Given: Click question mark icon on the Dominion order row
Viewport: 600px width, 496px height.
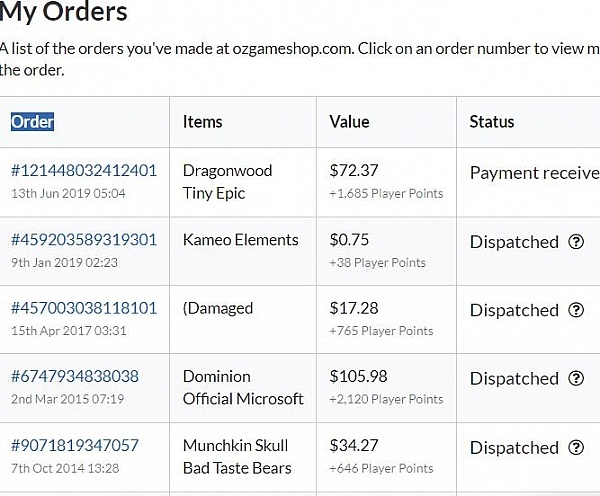Looking at the screenshot, I should point(576,379).
